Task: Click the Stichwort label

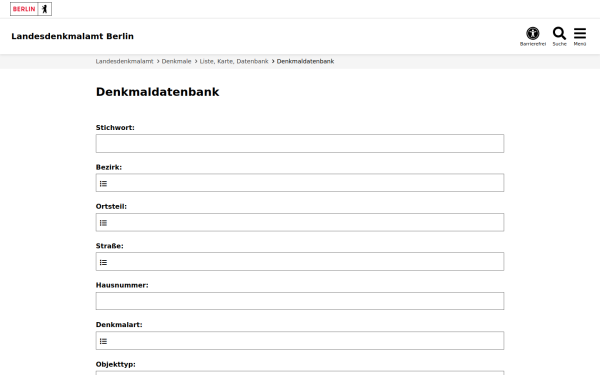Action: click(x=115, y=128)
